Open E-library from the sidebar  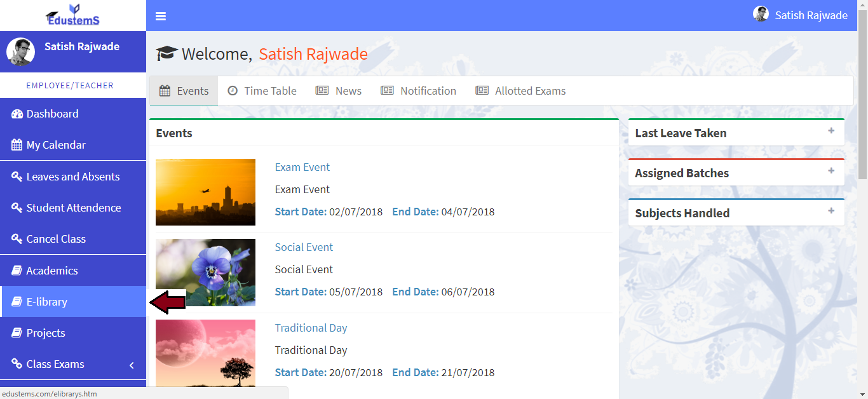click(x=47, y=302)
